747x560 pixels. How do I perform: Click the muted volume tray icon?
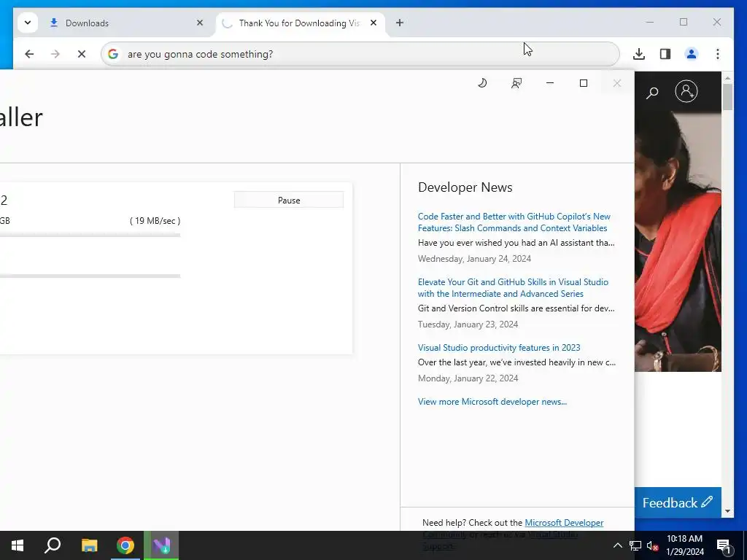tap(652, 546)
